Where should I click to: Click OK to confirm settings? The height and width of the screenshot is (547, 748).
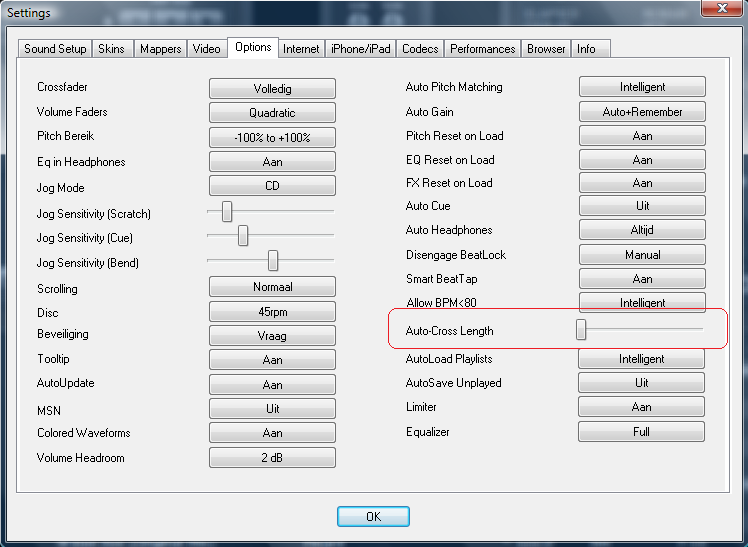tap(373, 516)
